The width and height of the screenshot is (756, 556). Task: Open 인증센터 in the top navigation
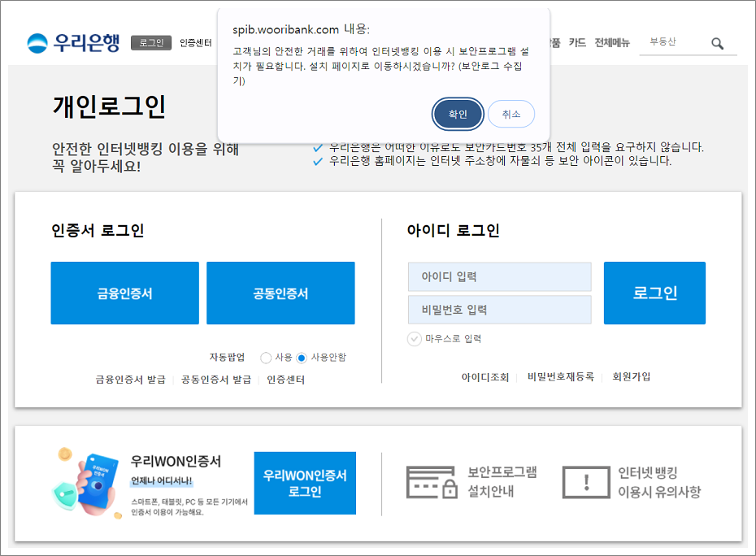pyautogui.click(x=196, y=43)
